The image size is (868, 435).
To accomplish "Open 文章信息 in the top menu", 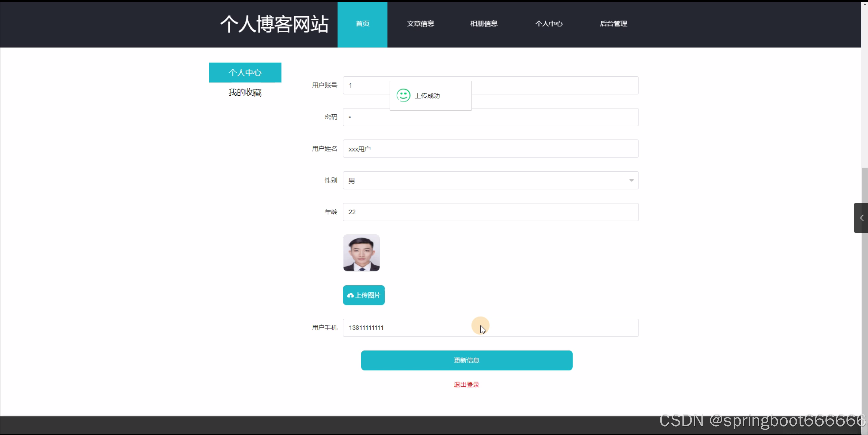I will pyautogui.click(x=420, y=24).
